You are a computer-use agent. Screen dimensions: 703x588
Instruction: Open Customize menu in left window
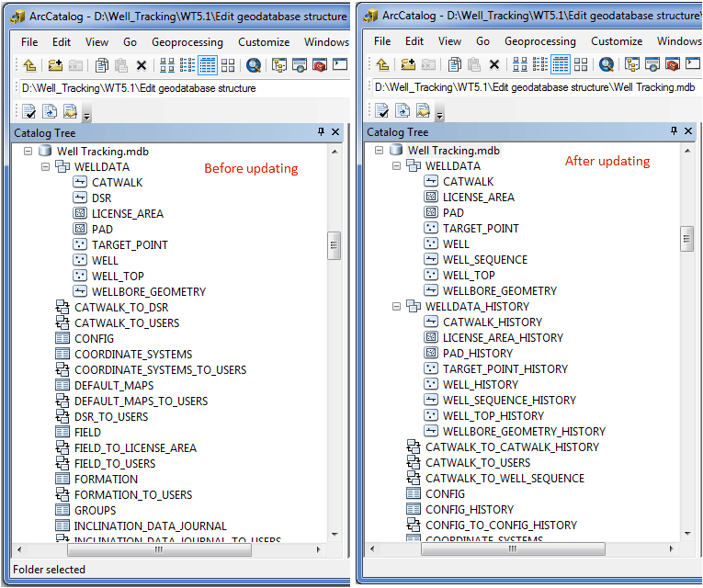click(x=264, y=42)
